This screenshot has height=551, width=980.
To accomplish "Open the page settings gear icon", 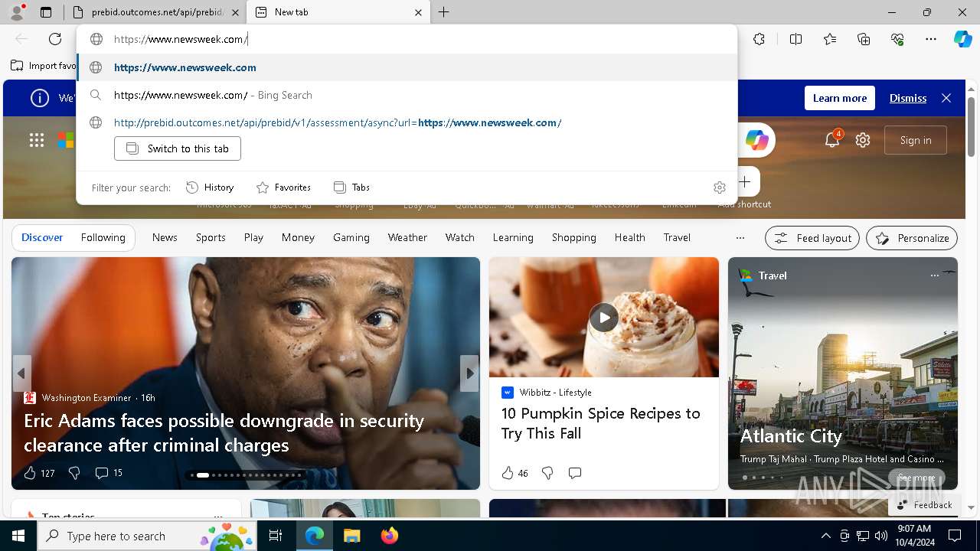I will click(x=863, y=140).
